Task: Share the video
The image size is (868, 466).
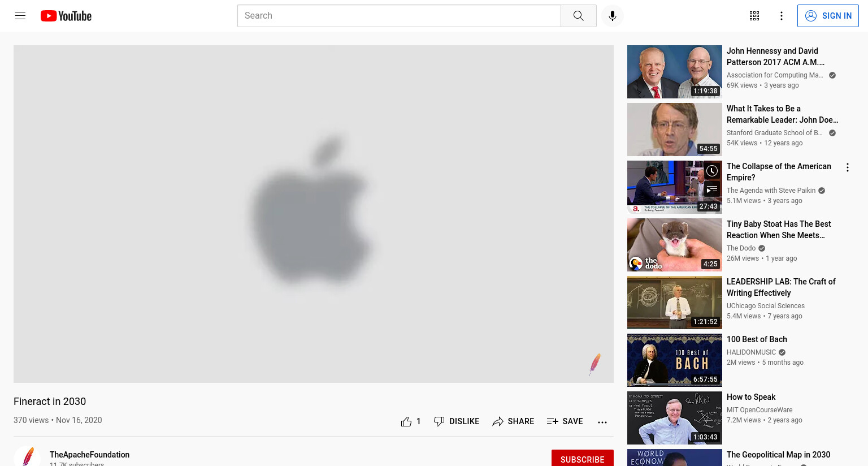Action: (x=513, y=421)
